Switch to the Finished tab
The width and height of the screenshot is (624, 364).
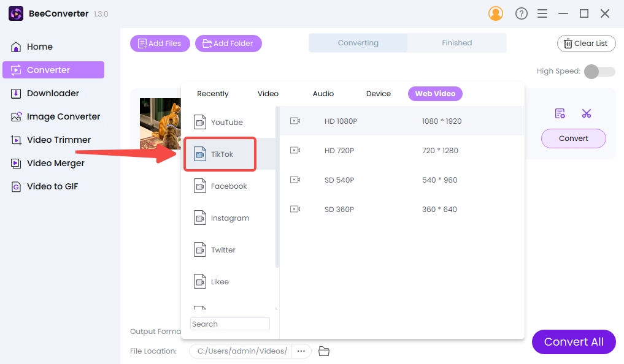pos(457,43)
